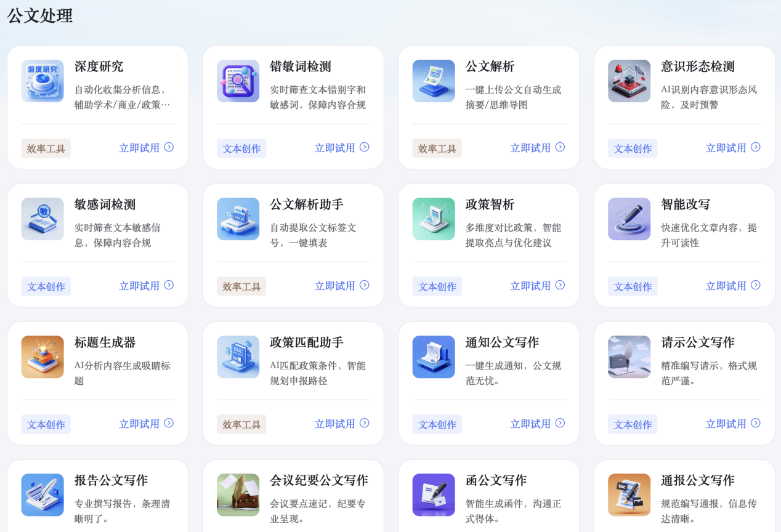Select the 通报公文写作 icon
This screenshot has height=532, width=781.
[x=629, y=494]
